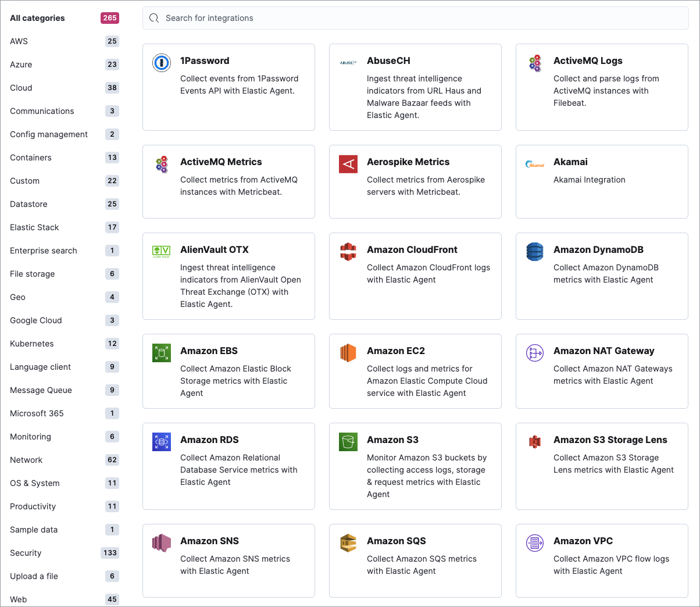The height and width of the screenshot is (607, 700).
Task: Click the Amazon VPC icon
Action: tap(535, 543)
